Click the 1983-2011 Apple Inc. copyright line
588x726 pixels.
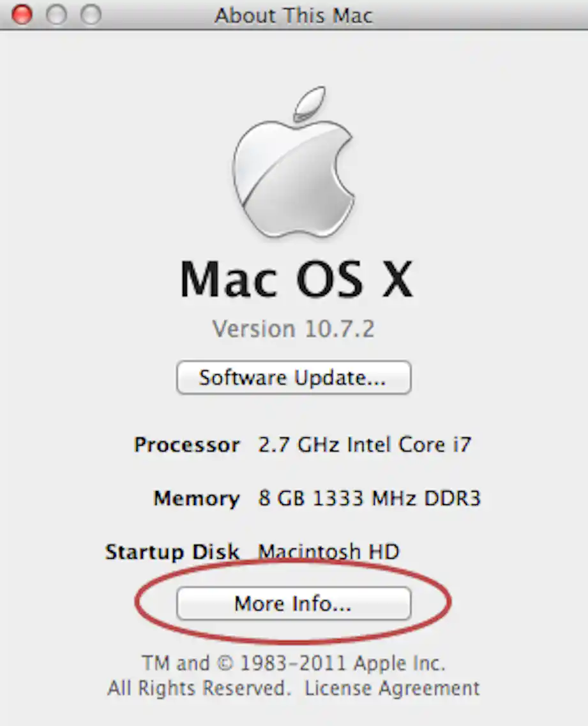tap(294, 663)
